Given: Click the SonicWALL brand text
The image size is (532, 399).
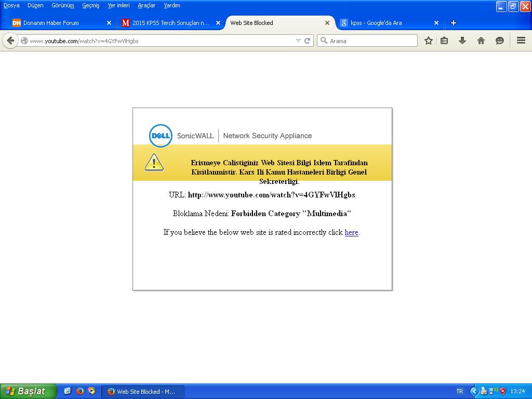Looking at the screenshot, I should pyautogui.click(x=195, y=136).
